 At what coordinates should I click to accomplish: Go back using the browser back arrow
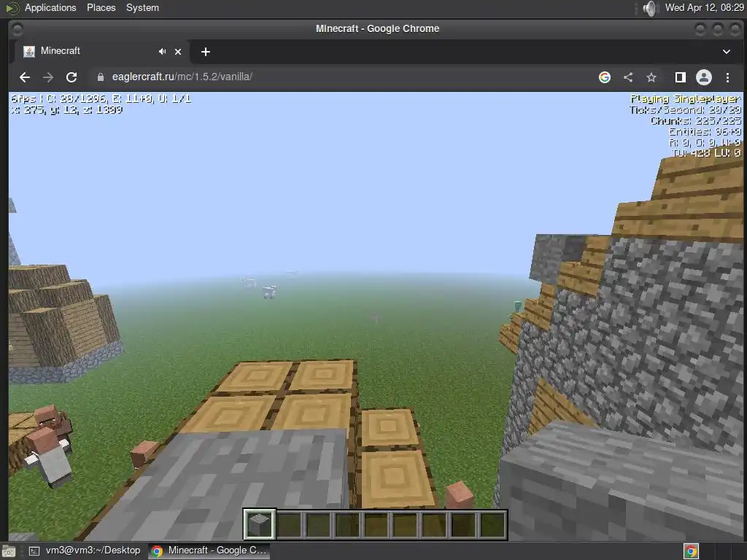tap(25, 77)
